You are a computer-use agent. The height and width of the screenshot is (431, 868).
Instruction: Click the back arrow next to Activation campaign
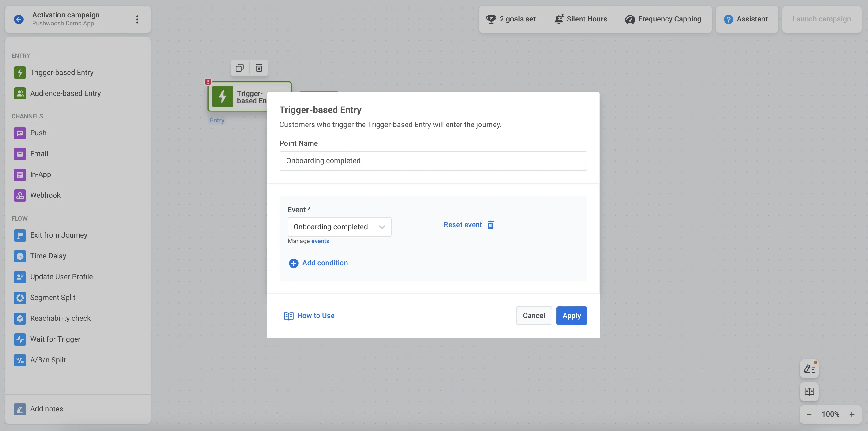click(x=19, y=19)
